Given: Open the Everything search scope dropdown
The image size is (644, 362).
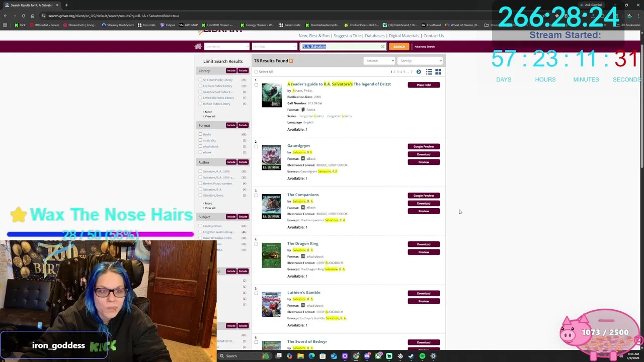Looking at the screenshot, I should pyautogui.click(x=226, y=46).
